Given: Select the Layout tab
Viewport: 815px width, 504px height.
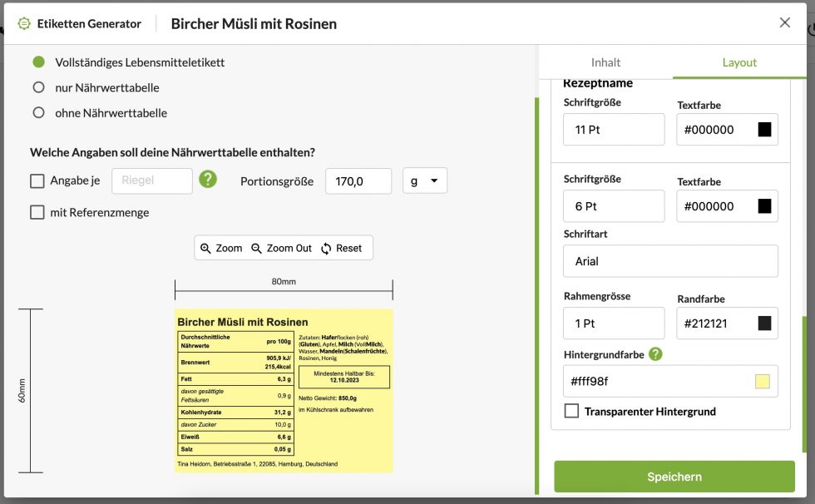Looking at the screenshot, I should tap(739, 62).
